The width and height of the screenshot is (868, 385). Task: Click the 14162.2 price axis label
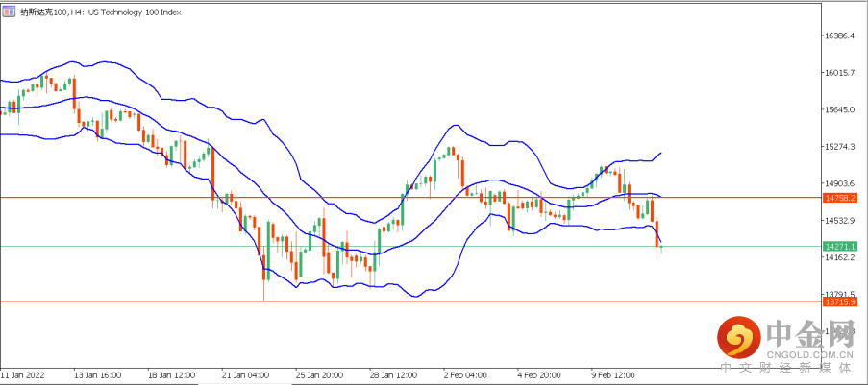(x=841, y=257)
